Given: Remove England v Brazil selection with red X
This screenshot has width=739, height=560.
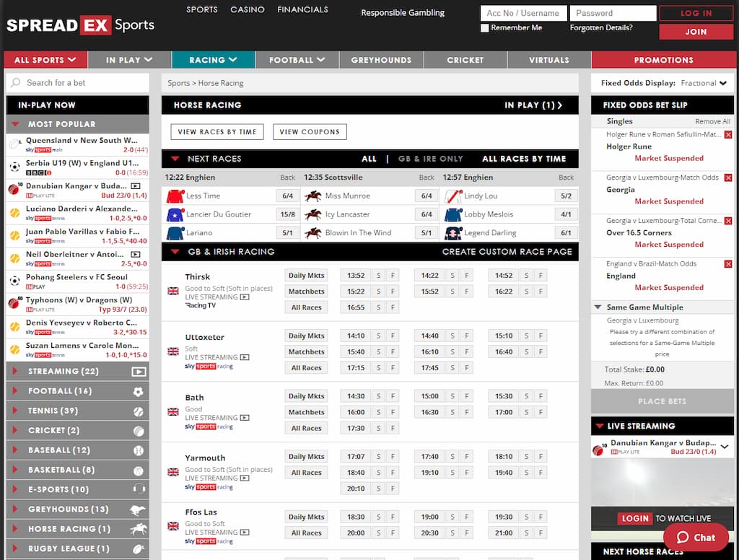Looking at the screenshot, I should [x=727, y=264].
